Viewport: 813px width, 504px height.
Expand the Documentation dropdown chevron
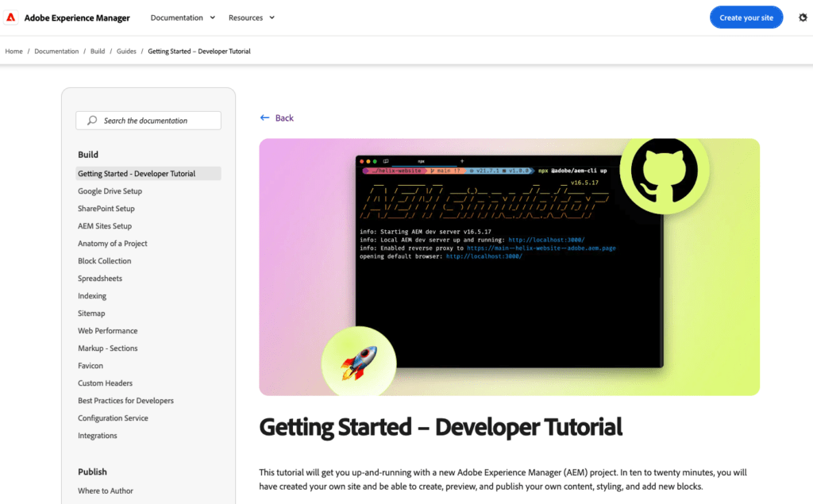tap(213, 17)
